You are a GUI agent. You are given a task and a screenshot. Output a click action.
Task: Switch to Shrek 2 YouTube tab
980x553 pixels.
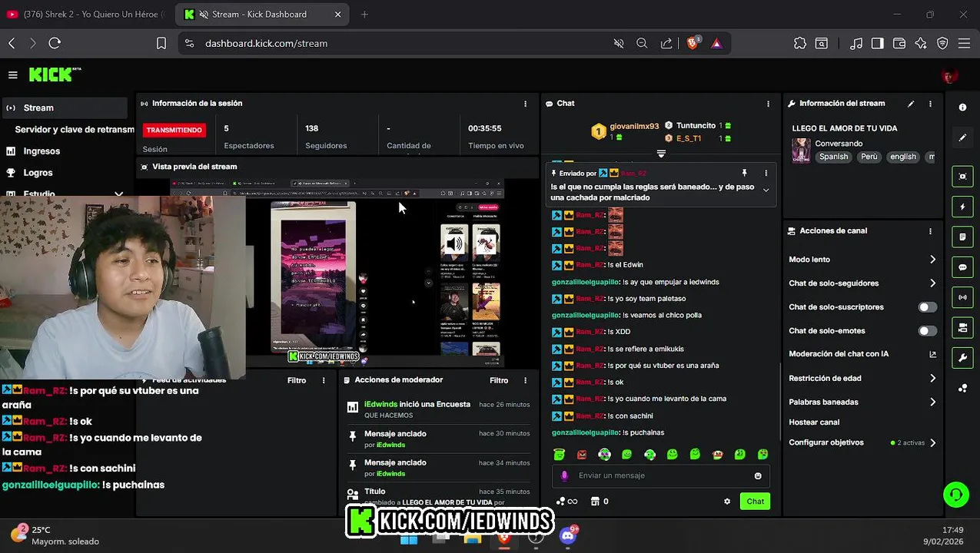coord(86,14)
